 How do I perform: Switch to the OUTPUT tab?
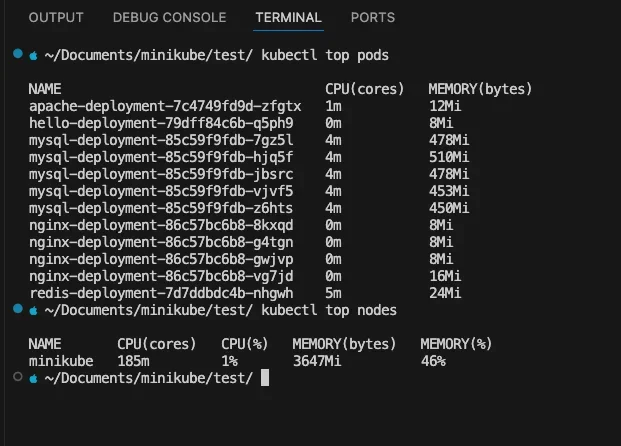(56, 17)
